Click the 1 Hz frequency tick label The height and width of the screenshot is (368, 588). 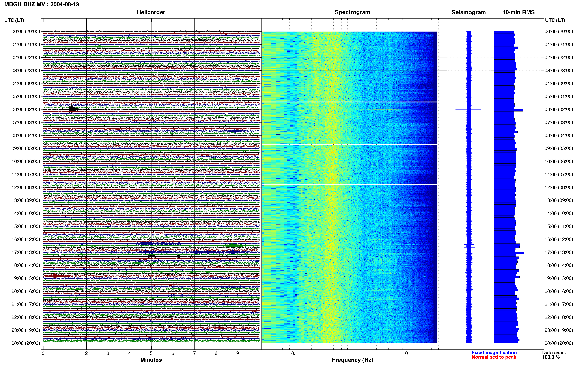point(350,353)
